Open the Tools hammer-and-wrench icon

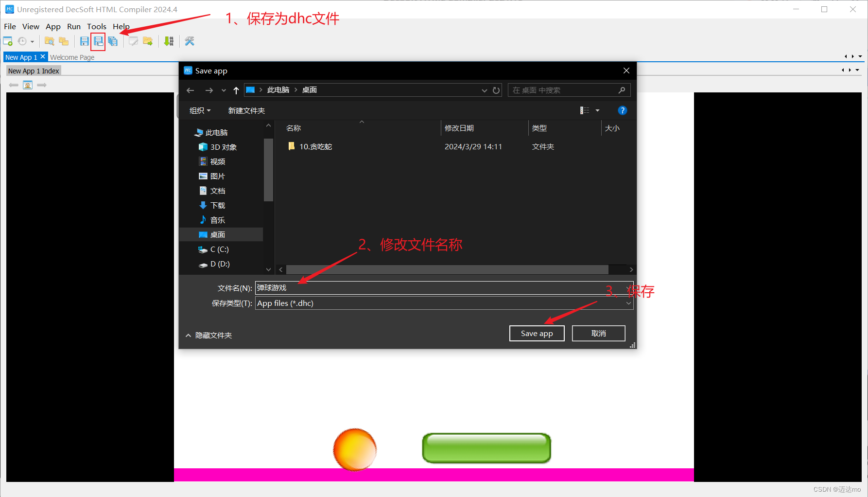pyautogui.click(x=190, y=41)
